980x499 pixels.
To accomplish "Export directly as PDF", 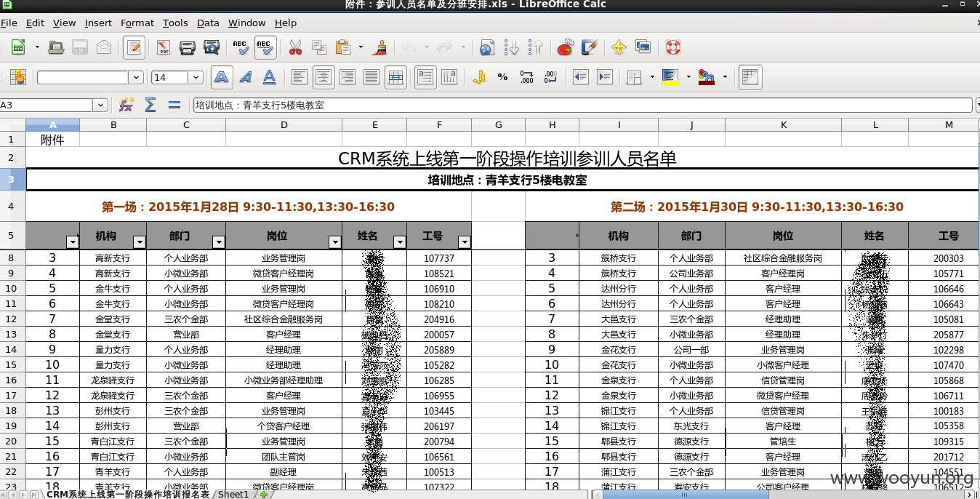I will tap(163, 48).
